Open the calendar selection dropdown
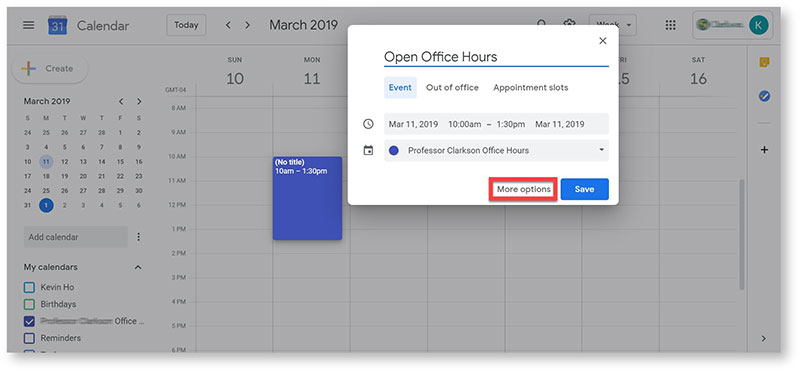 [x=496, y=151]
